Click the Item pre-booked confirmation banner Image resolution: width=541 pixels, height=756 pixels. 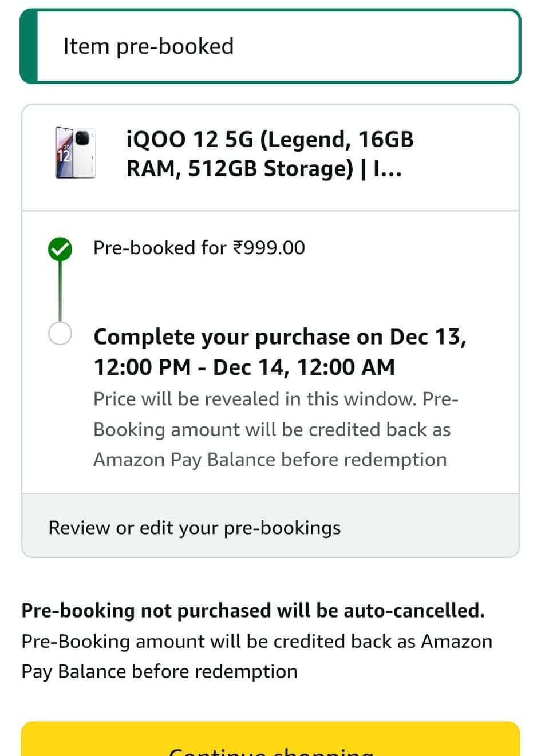click(270, 46)
